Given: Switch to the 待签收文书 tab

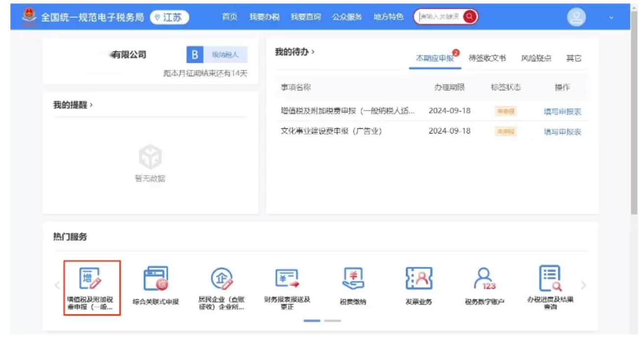Looking at the screenshot, I should (x=487, y=58).
